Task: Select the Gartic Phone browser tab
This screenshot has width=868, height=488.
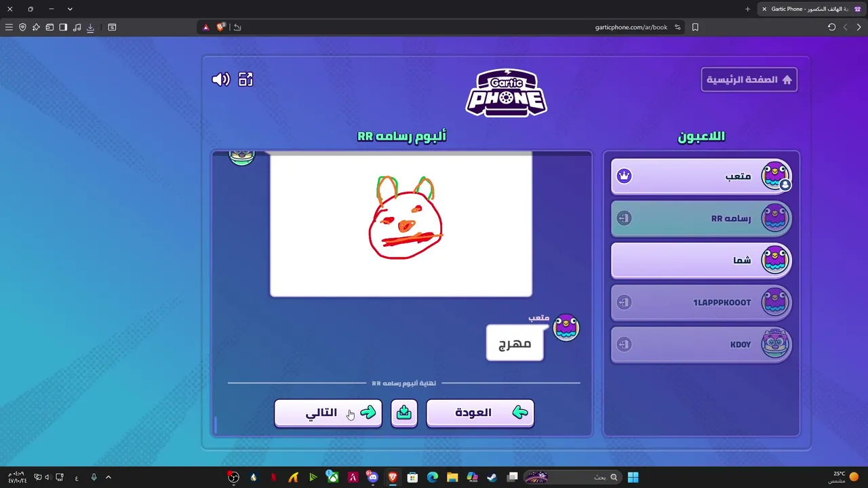Action: tap(810, 9)
